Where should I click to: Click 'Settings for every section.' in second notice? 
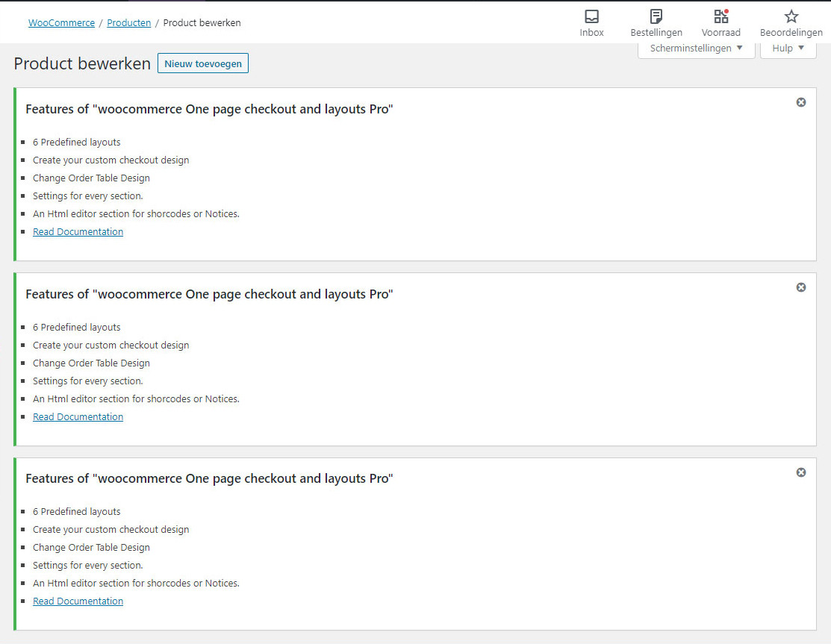pos(88,381)
